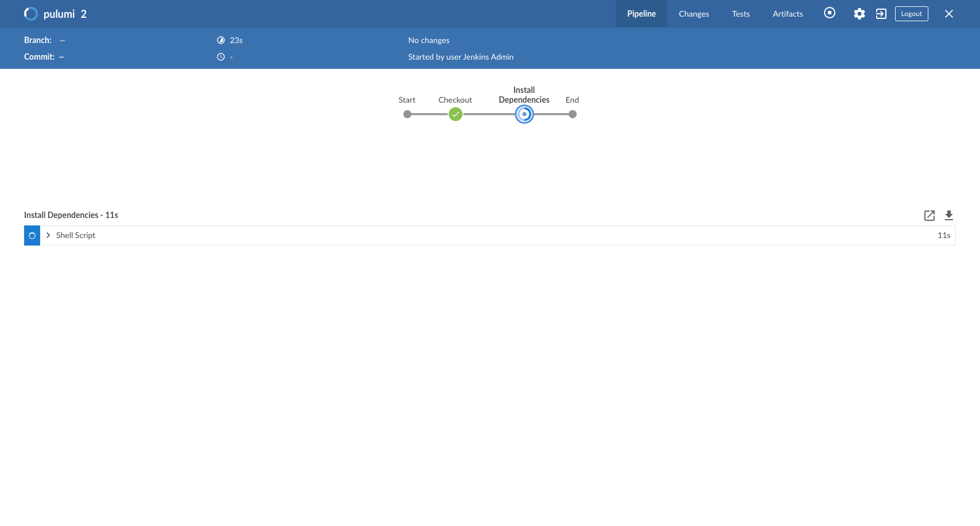Image resolution: width=980 pixels, height=526 pixels.
Task: Click the go to classic icon
Action: (881, 14)
